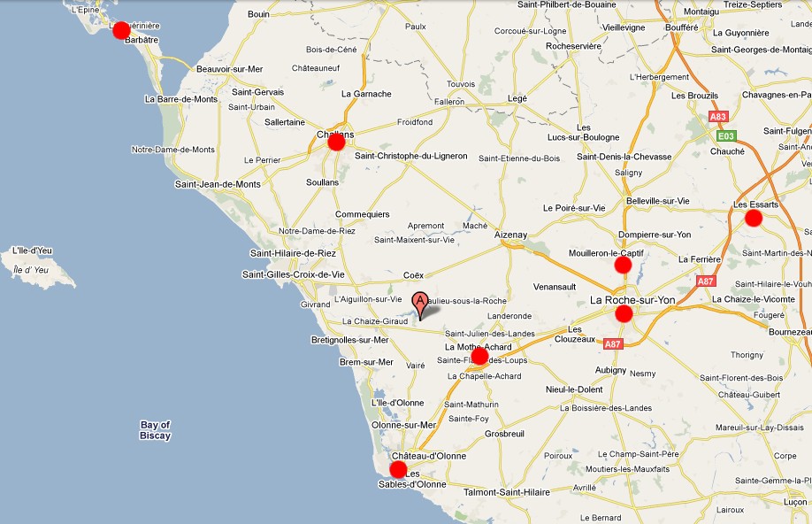Select the red marker at Les Sables-d'Olonne
This screenshot has height=524, width=812.
[x=398, y=469]
